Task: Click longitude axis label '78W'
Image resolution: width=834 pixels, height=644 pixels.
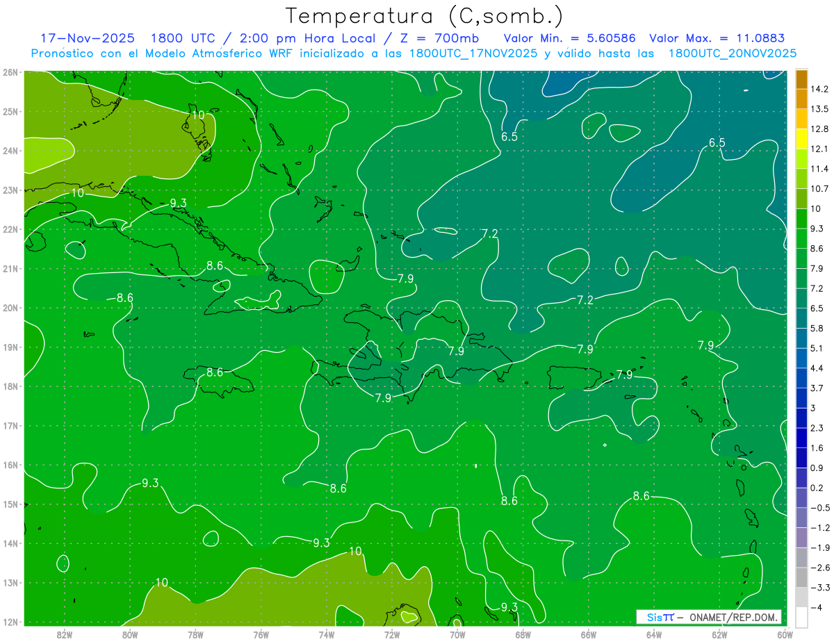Action: click(x=195, y=634)
